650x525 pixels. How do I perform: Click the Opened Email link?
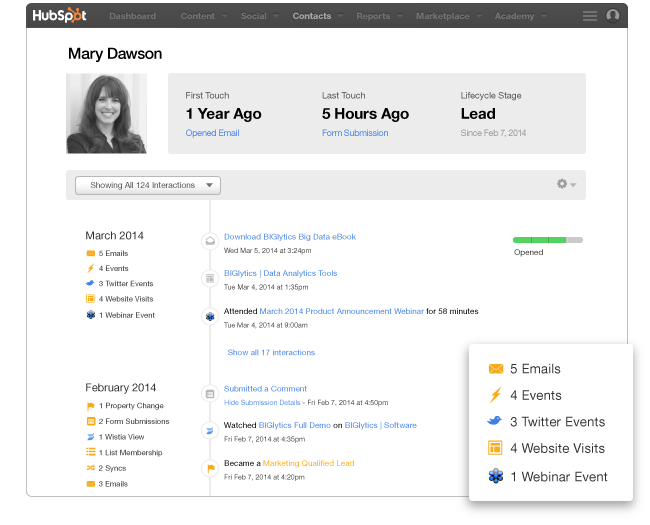pyautogui.click(x=212, y=133)
